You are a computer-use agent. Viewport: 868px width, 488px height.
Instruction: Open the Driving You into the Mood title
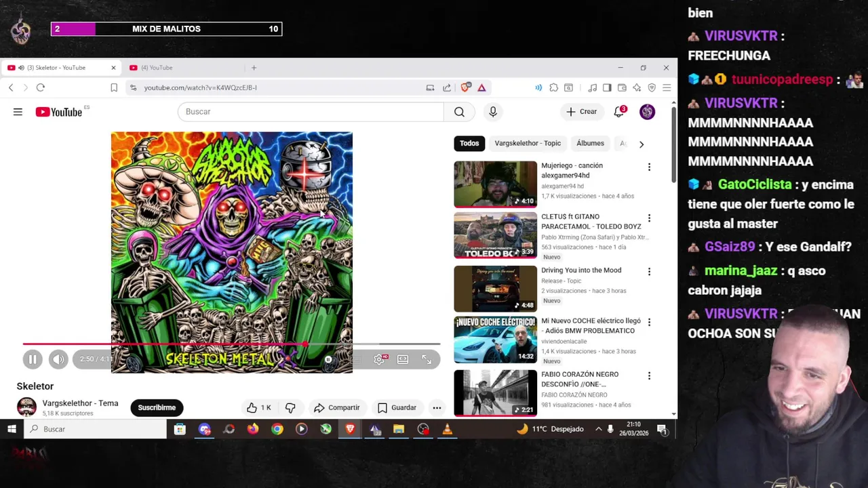click(581, 270)
